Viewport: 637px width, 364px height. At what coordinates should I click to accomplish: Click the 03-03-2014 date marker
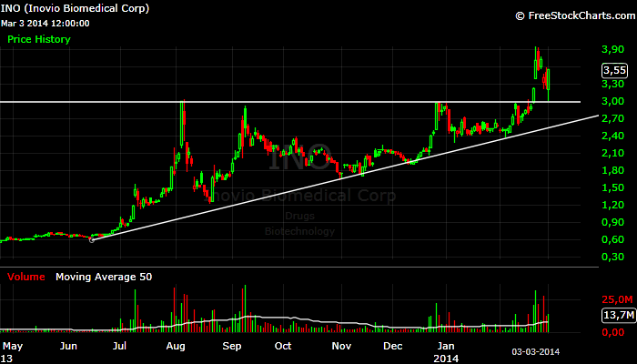pos(535,352)
